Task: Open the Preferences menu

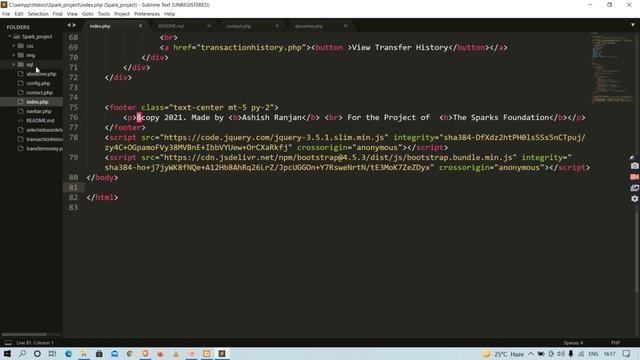Action: tap(147, 14)
